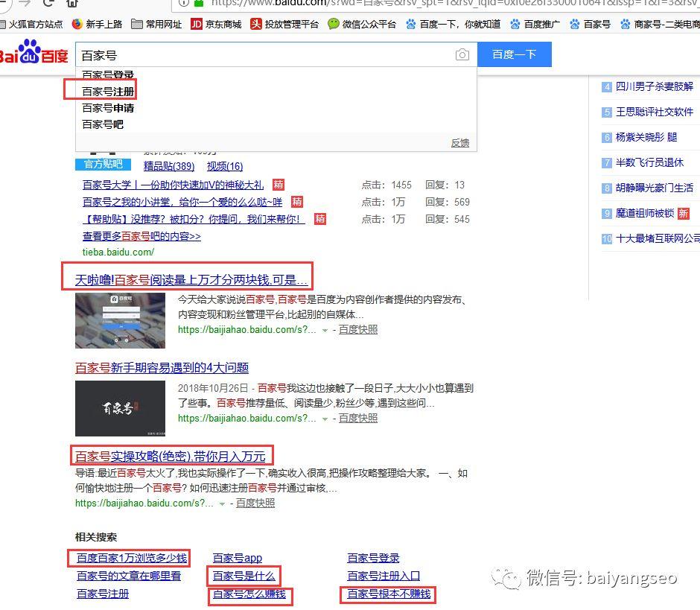
Task: Open the 投放管理平台 bookmark
Action: pyautogui.click(x=284, y=24)
